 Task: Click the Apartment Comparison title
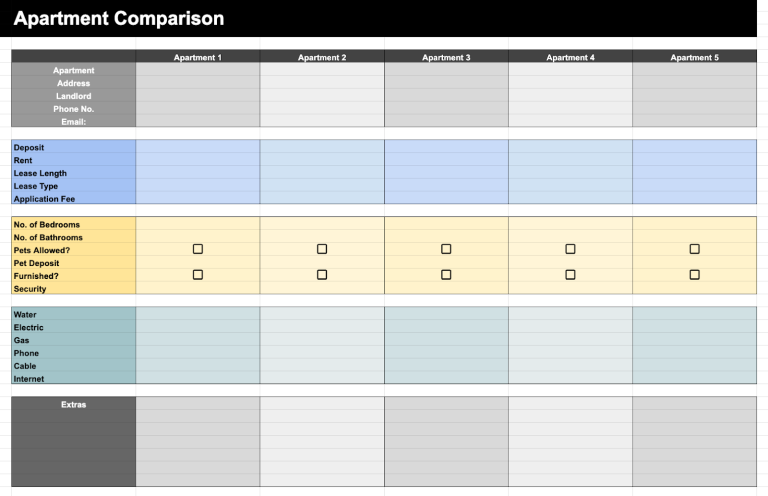(119, 19)
